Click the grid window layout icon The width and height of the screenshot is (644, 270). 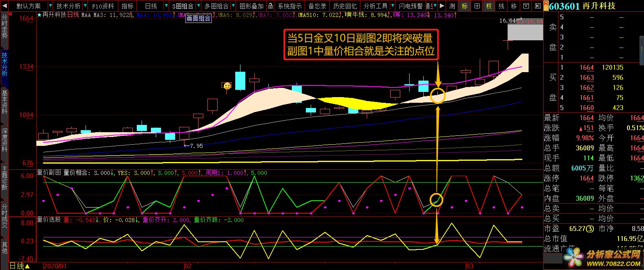[x=477, y=6]
